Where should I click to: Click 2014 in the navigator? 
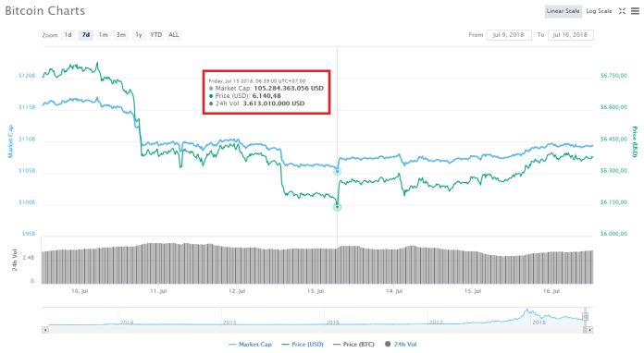click(127, 323)
